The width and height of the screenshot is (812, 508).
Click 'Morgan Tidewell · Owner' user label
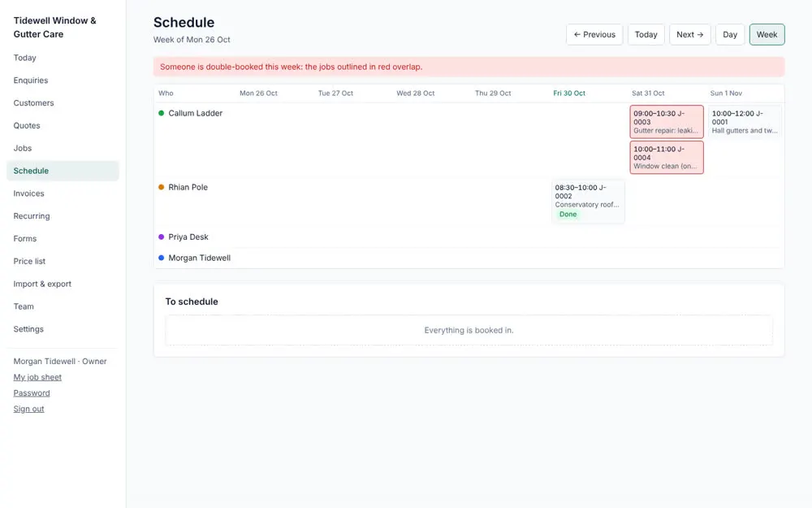(x=60, y=362)
